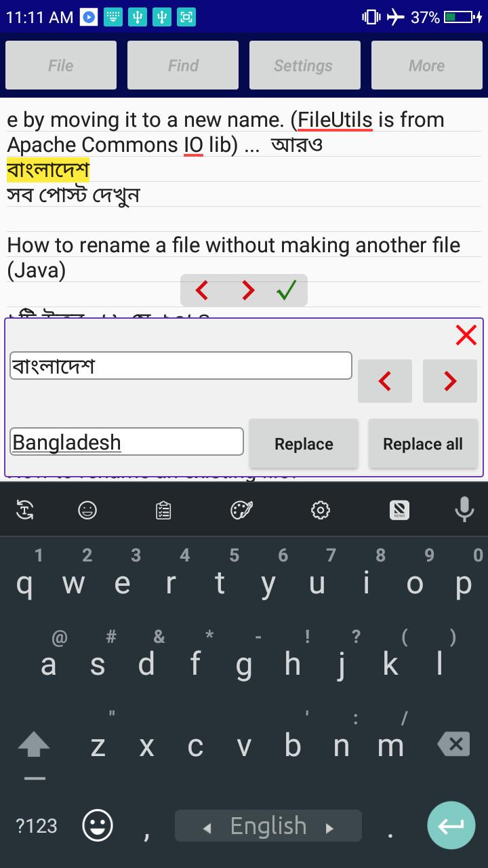Go to previous match in find panel
The height and width of the screenshot is (868, 488).
tap(385, 381)
